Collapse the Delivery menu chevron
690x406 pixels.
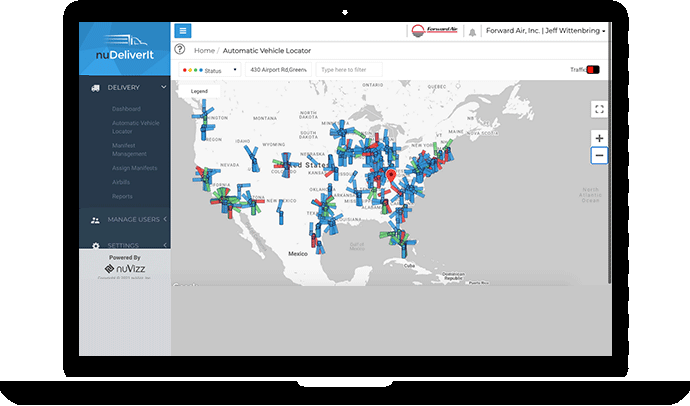(x=164, y=87)
